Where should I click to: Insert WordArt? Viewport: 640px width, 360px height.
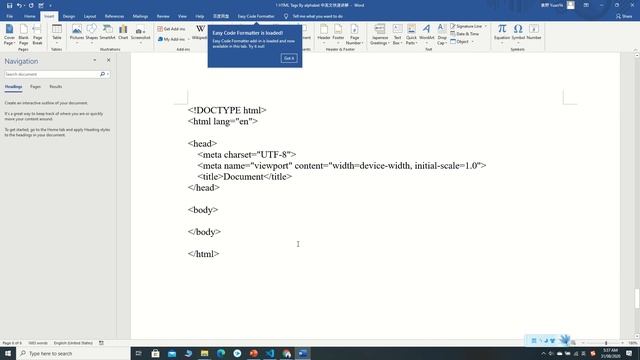click(427, 34)
